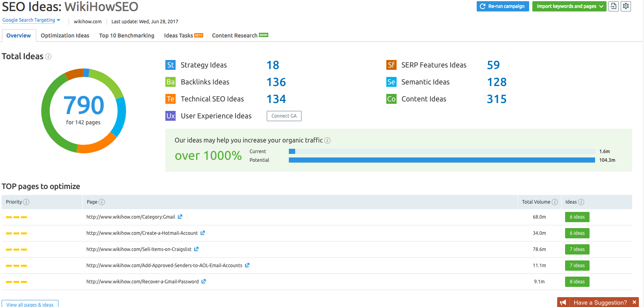Screen dimensions: 644x307
Task: Click info icon in Ideas column header
Action: 581,202
